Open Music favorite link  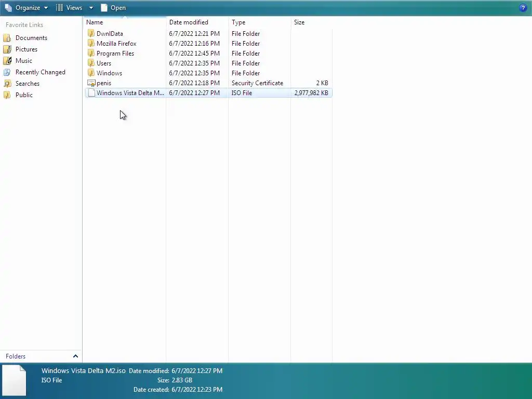pyautogui.click(x=24, y=61)
